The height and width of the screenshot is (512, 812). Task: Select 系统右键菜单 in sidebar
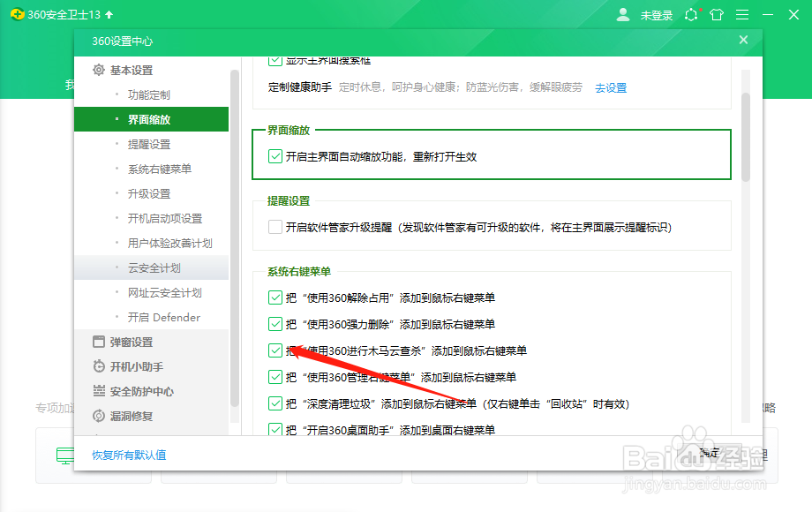click(151, 169)
